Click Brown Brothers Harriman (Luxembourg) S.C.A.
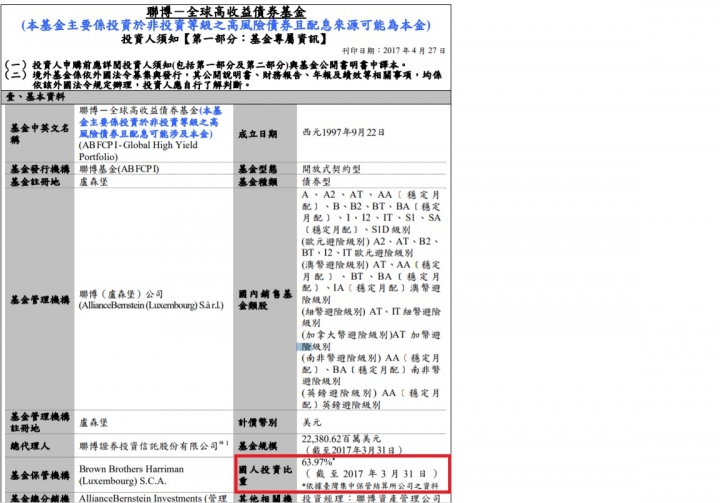 point(131,475)
